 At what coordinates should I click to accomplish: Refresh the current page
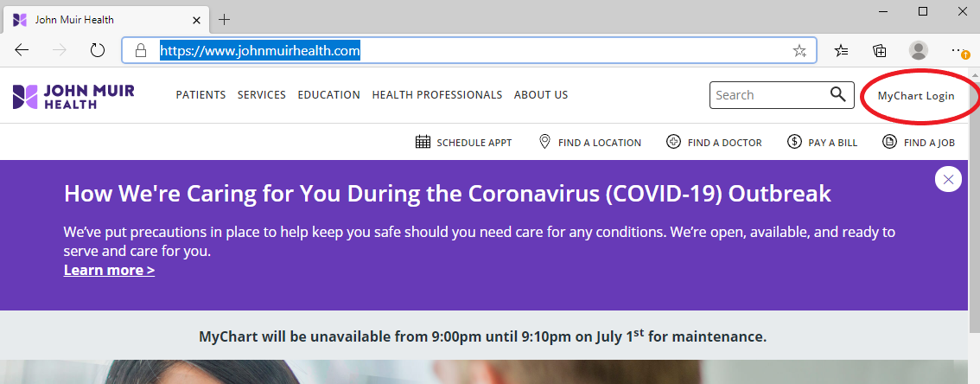click(98, 50)
